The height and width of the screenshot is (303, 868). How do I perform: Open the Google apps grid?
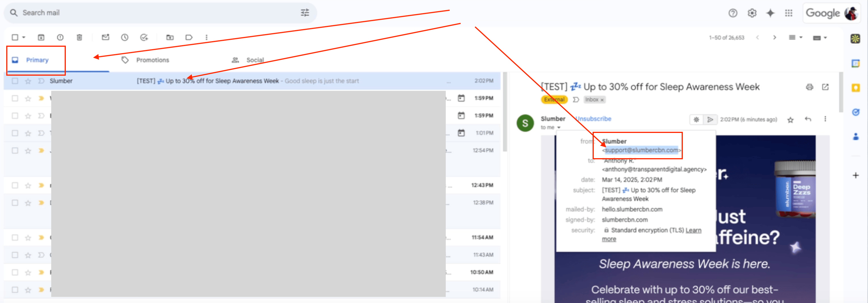click(x=789, y=13)
